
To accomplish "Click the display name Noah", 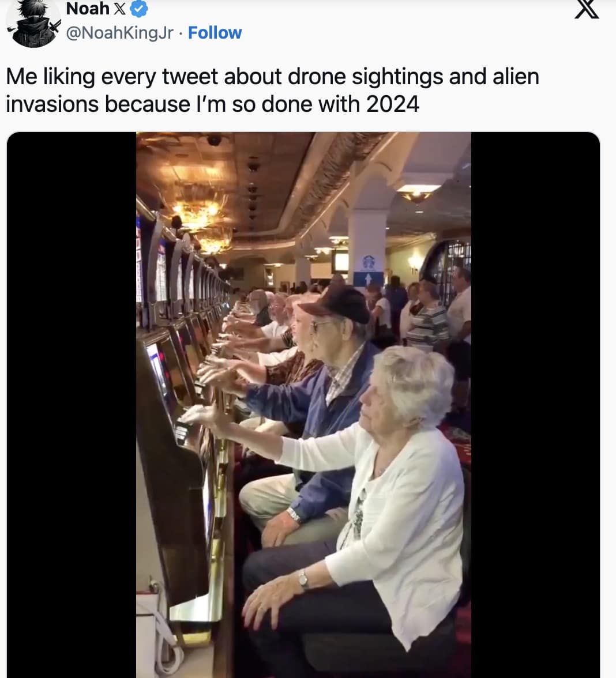I will pyautogui.click(x=88, y=9).
